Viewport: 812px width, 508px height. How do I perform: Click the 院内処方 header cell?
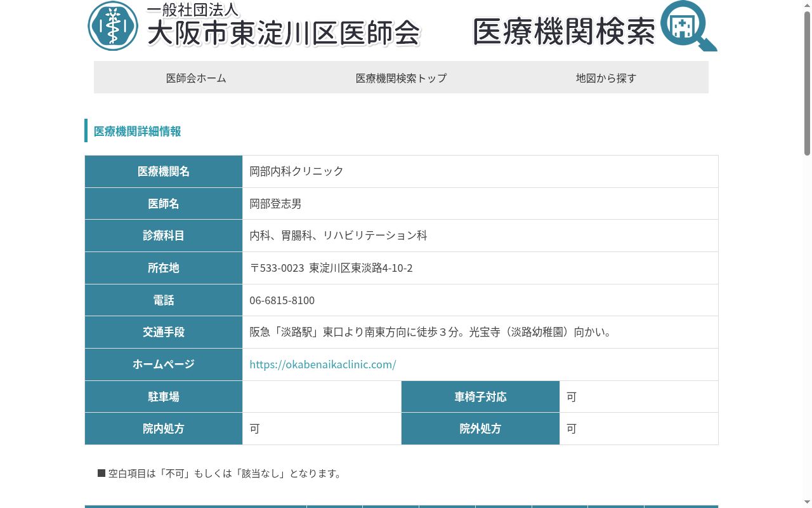164,429
